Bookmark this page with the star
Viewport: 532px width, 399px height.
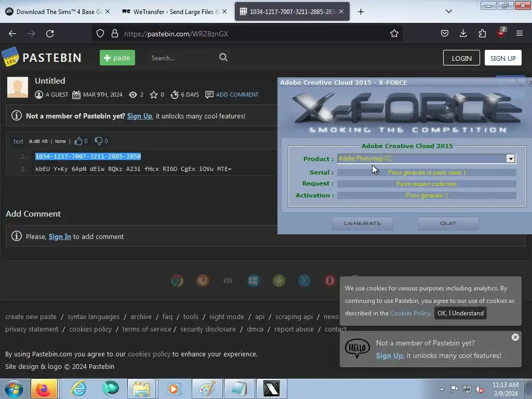pyautogui.click(x=394, y=34)
